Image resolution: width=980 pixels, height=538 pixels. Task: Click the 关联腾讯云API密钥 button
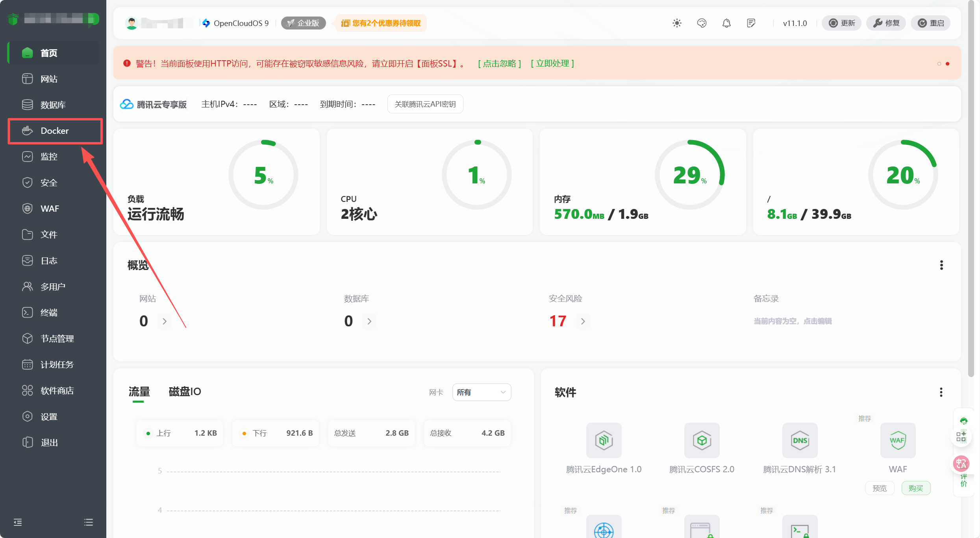click(x=425, y=104)
